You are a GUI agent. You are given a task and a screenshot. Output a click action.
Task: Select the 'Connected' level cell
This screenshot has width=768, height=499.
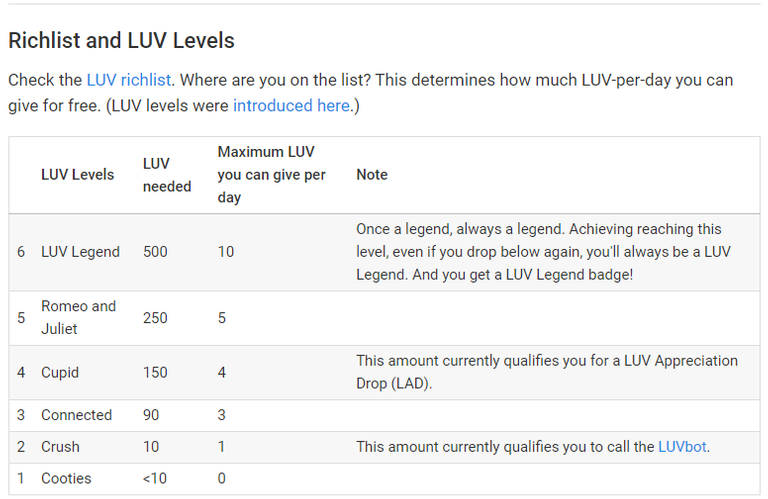(76, 415)
